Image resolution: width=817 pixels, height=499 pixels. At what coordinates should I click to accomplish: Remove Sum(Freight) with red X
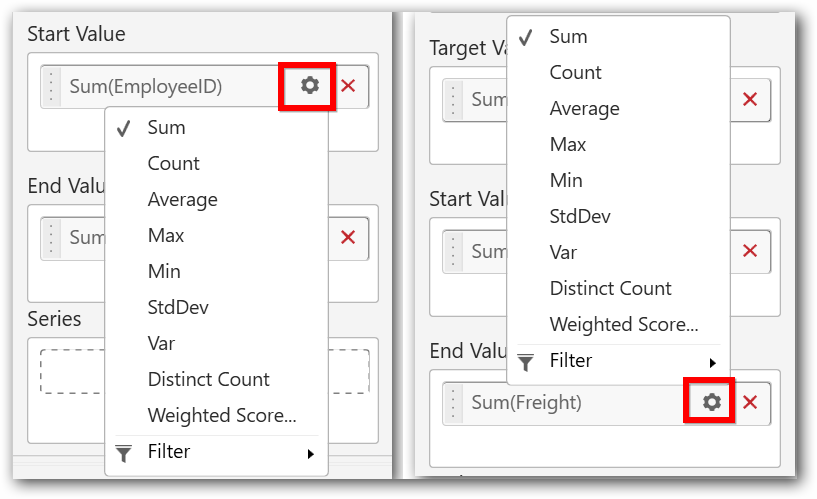750,402
